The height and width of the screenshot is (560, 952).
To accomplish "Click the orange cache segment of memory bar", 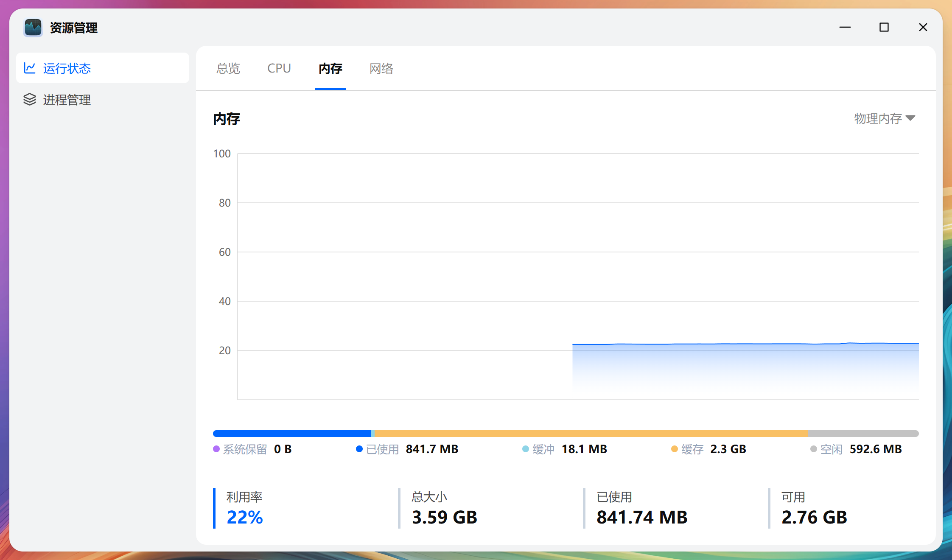I will click(590, 434).
